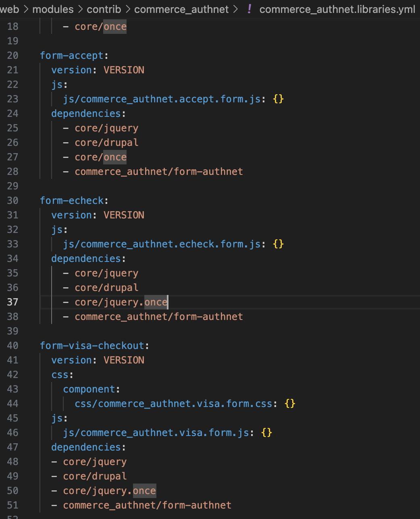Place cursor on the 'form-echeck' key
This screenshot has width=420, height=519.
click(72, 200)
